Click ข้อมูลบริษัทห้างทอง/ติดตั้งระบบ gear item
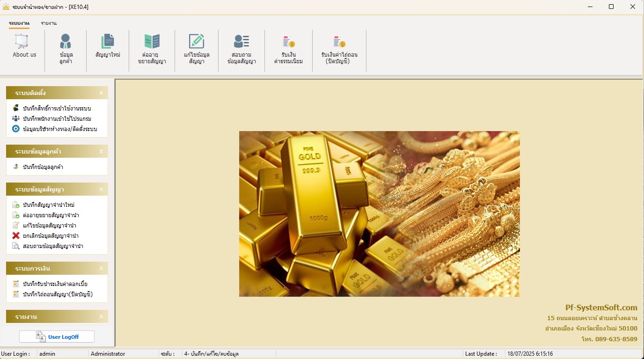This screenshot has width=644, height=359. tap(59, 129)
